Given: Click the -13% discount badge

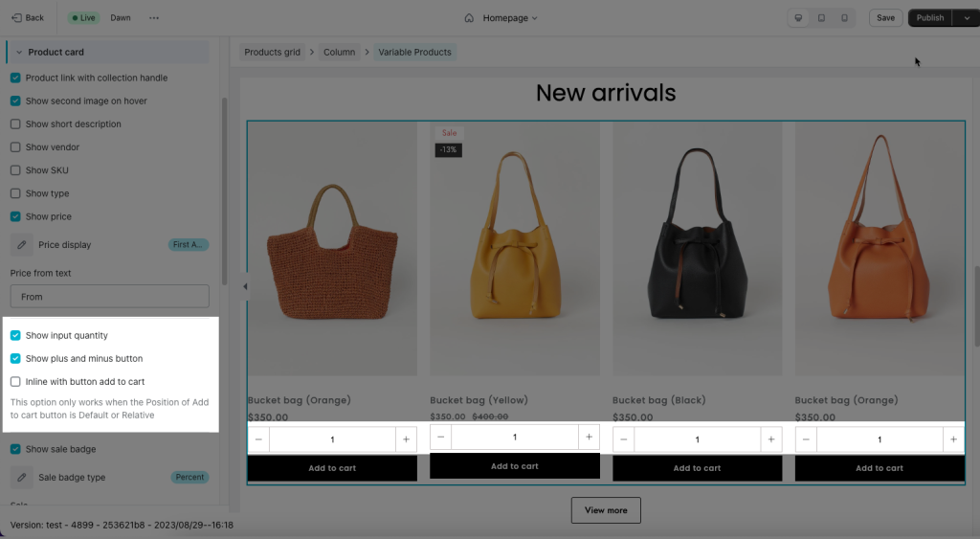Looking at the screenshot, I should pyautogui.click(x=448, y=150).
